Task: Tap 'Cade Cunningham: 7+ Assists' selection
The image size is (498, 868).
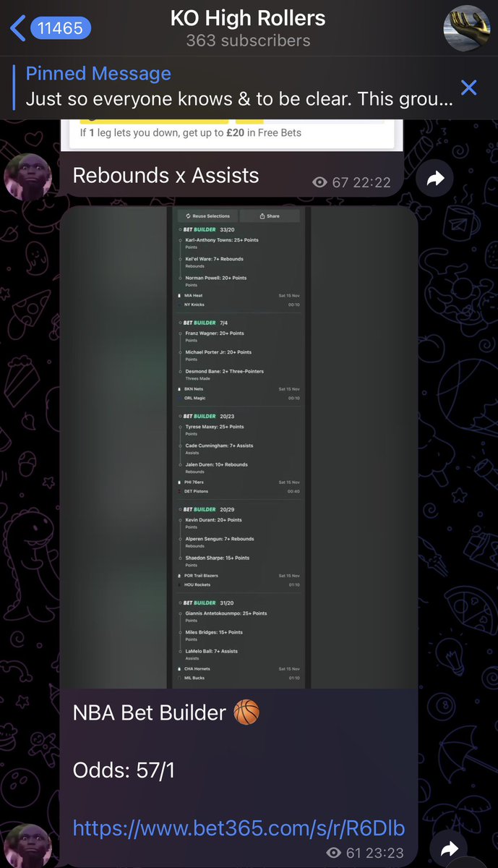Action: coord(219,446)
